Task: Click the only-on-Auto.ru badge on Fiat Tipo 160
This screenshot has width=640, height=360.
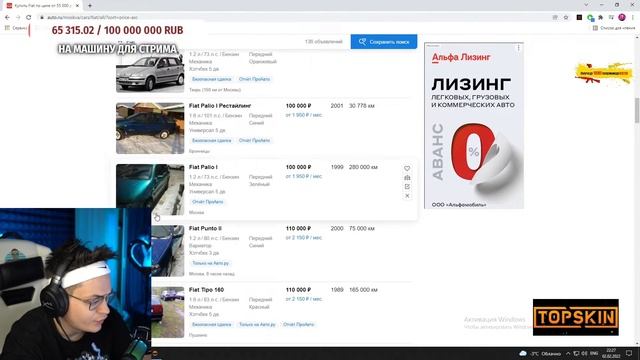Action: [257, 324]
